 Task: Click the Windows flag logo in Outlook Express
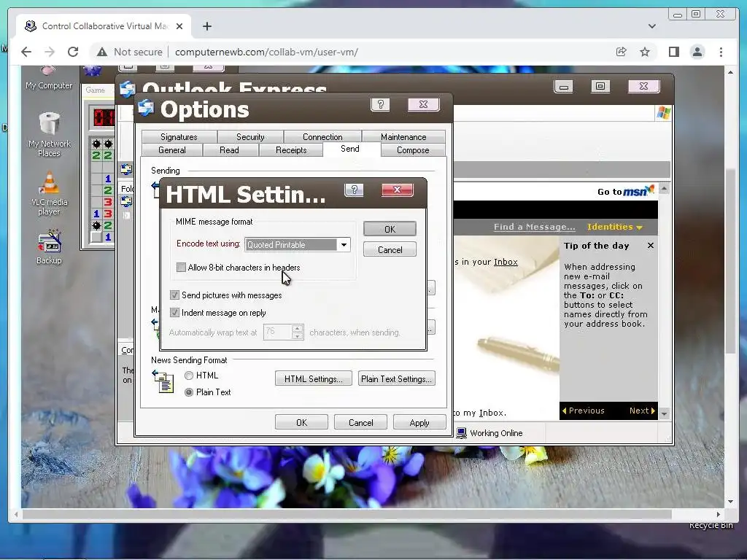coord(663,113)
